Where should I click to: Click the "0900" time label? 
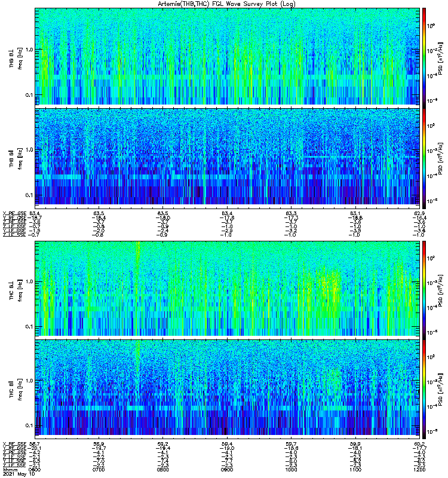click(227, 470)
